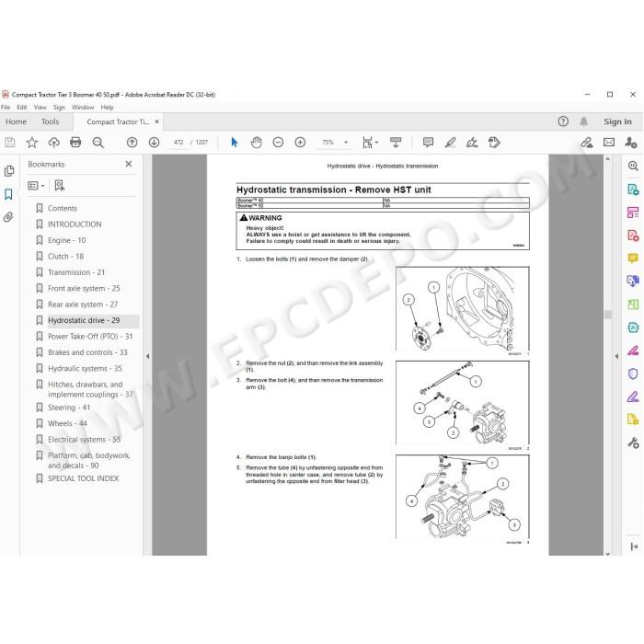This screenshot has width=644, height=644.
Task: Go to previous page arrow
Action: coord(132,143)
